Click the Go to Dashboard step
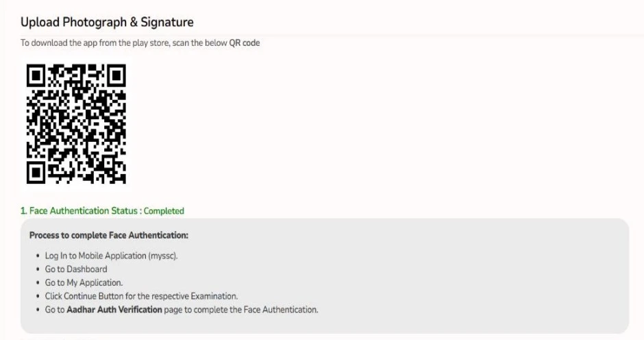The image size is (644, 340). point(76,269)
